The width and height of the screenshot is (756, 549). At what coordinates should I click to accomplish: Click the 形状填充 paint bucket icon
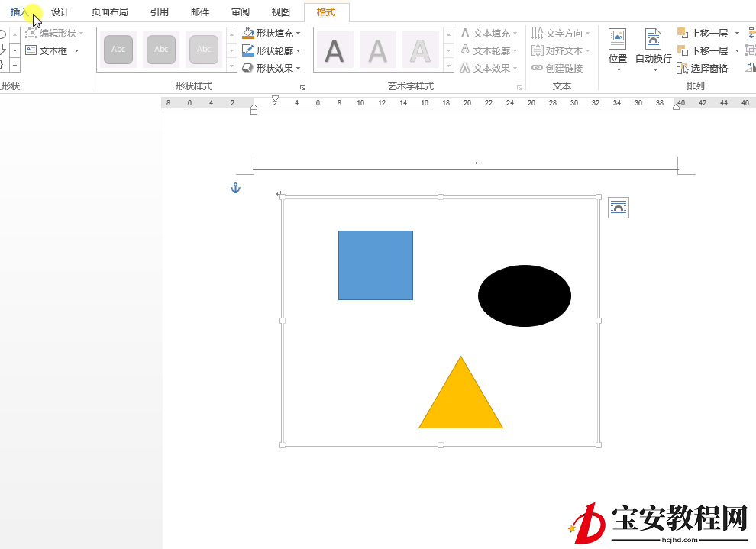[x=248, y=33]
